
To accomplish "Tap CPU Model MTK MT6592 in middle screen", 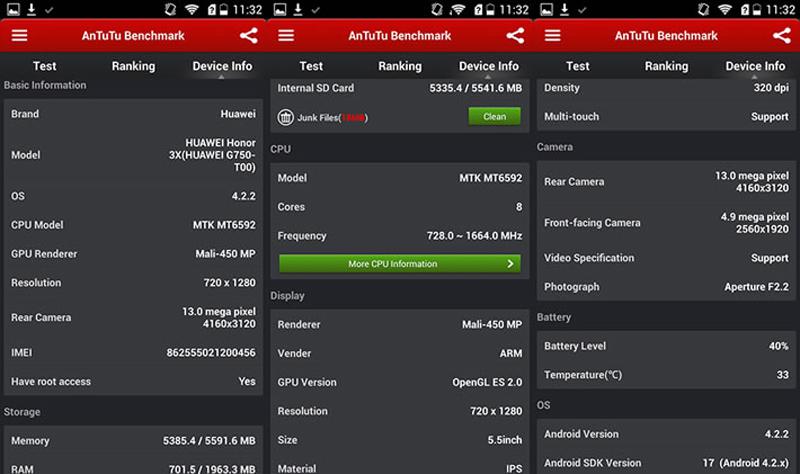I will pyautogui.click(x=400, y=178).
